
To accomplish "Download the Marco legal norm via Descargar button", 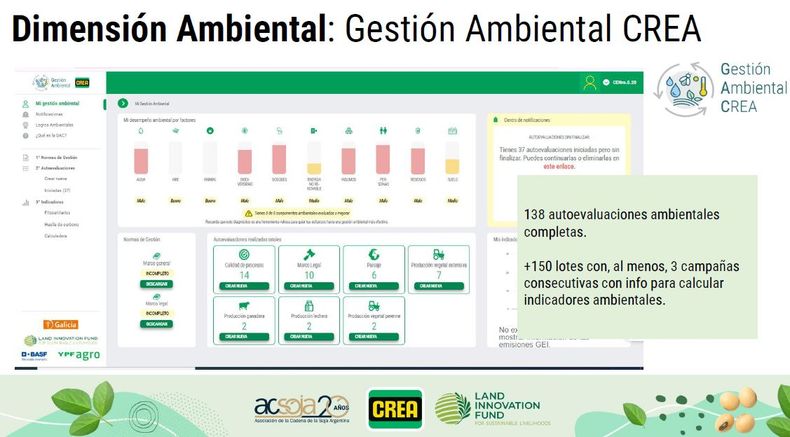I will tap(156, 324).
